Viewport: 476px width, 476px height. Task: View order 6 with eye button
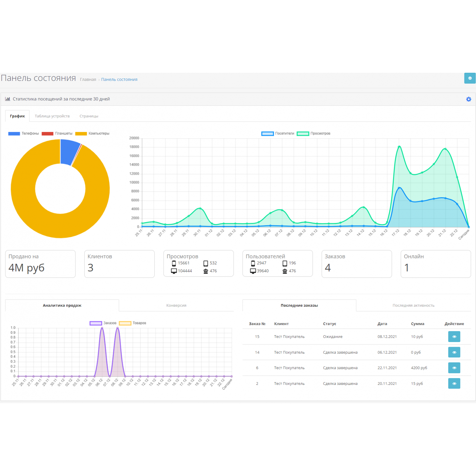click(x=454, y=368)
